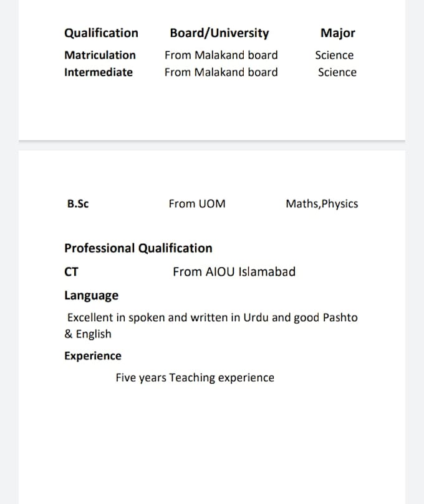Click the Professional Qualification heading

(x=138, y=248)
